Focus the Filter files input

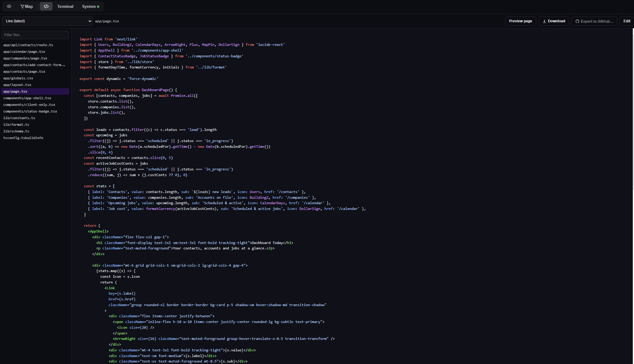(35, 35)
